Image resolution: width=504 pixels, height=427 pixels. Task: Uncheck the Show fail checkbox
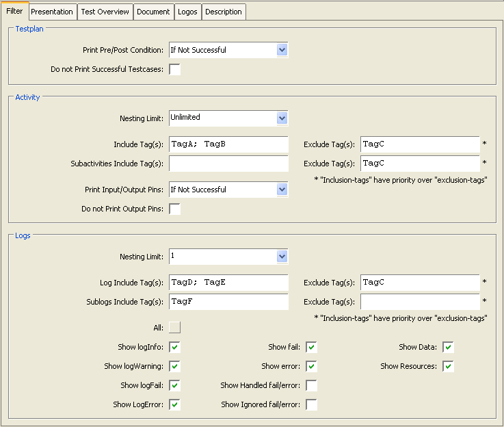pos(312,347)
